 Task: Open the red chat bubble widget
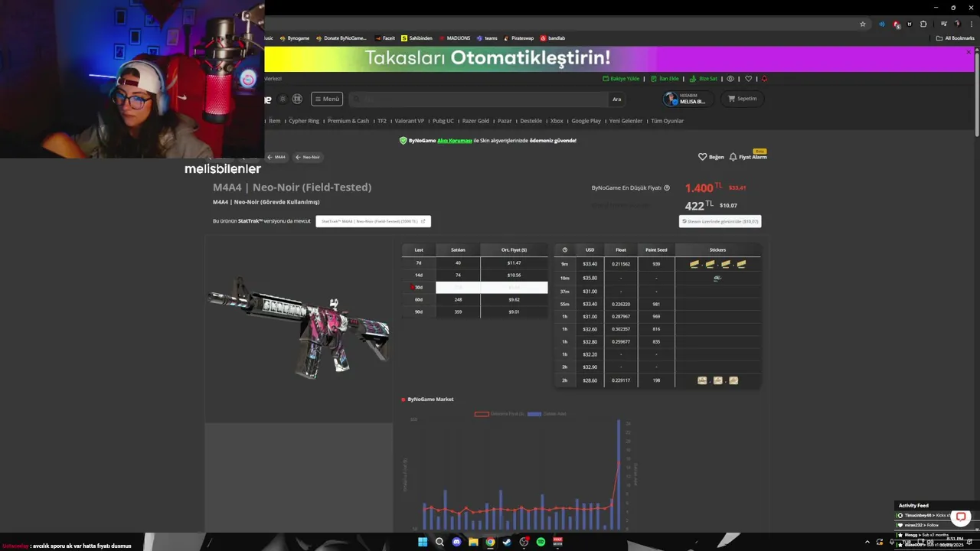click(x=961, y=517)
